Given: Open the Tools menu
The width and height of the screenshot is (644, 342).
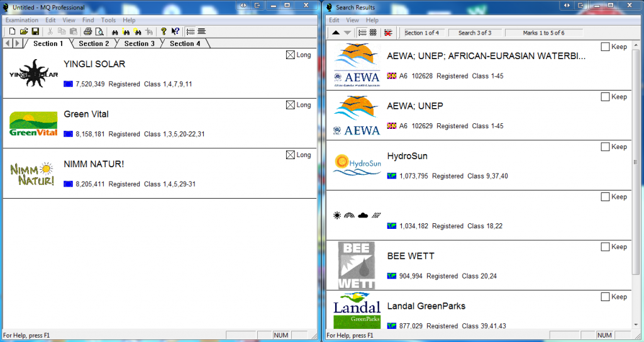Looking at the screenshot, I should coord(108,20).
